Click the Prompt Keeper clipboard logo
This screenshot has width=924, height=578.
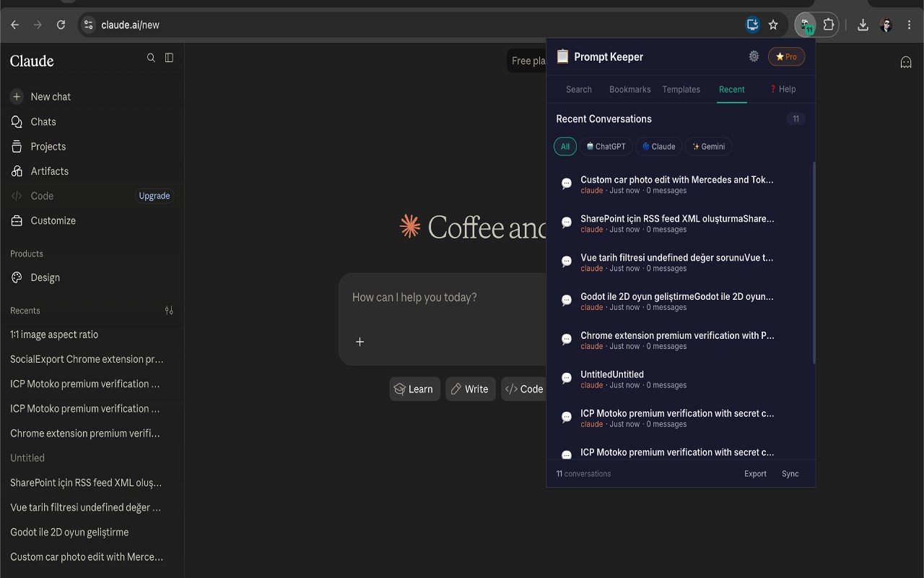pos(562,56)
